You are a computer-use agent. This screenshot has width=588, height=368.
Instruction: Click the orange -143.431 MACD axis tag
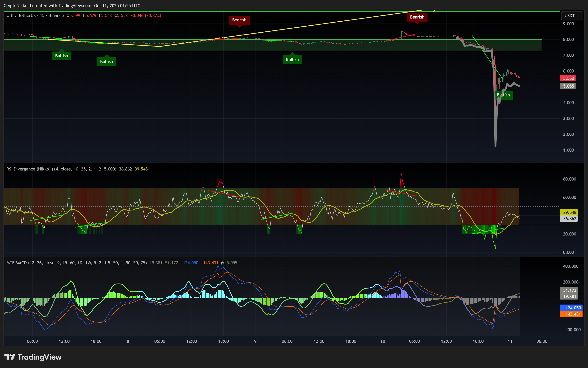572,314
